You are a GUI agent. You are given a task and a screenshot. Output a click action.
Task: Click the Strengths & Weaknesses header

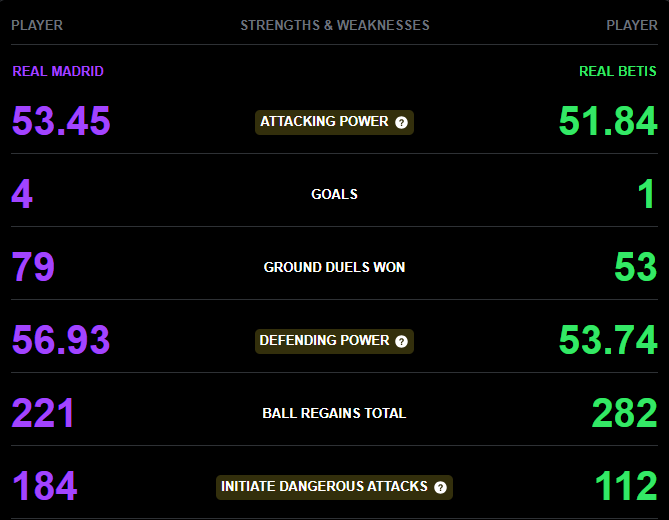coord(334,26)
